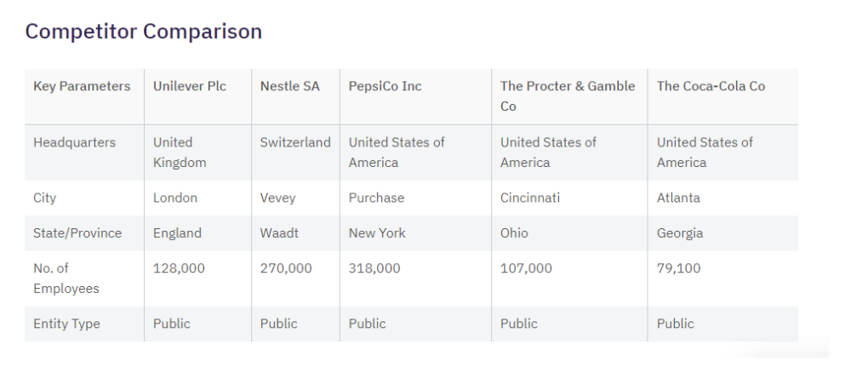
Task: Click the Vevey city cell
Action: [278, 198]
